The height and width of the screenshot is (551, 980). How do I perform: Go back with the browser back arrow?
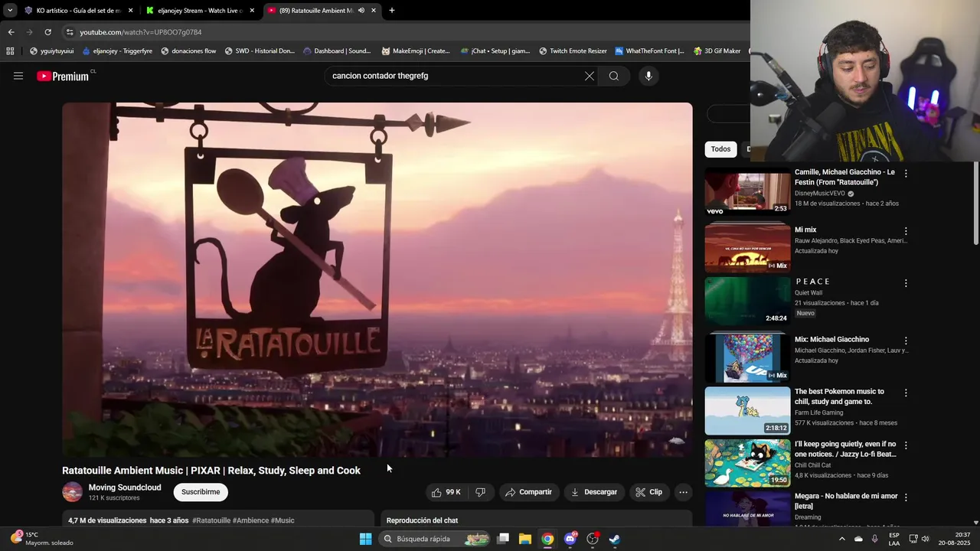pos(11,32)
